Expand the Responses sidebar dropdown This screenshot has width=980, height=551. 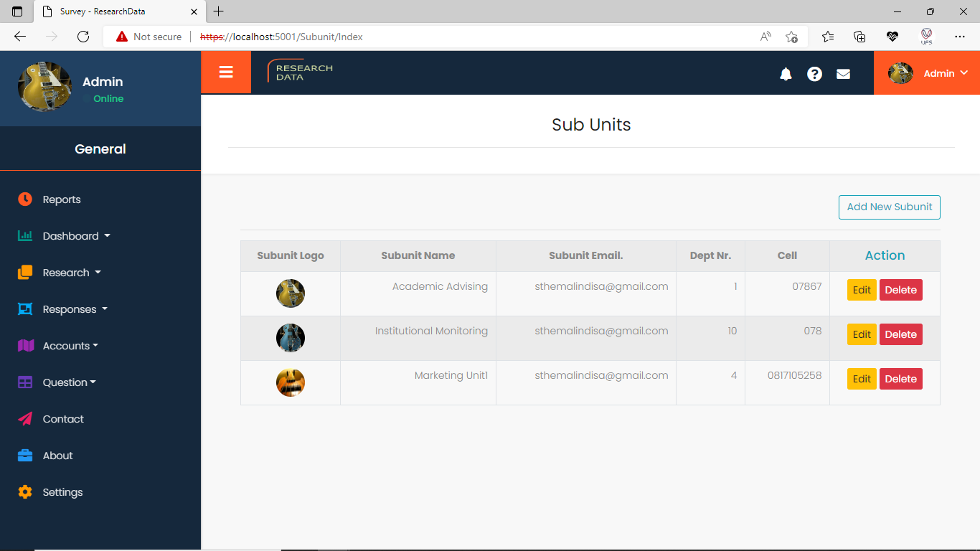pyautogui.click(x=75, y=309)
